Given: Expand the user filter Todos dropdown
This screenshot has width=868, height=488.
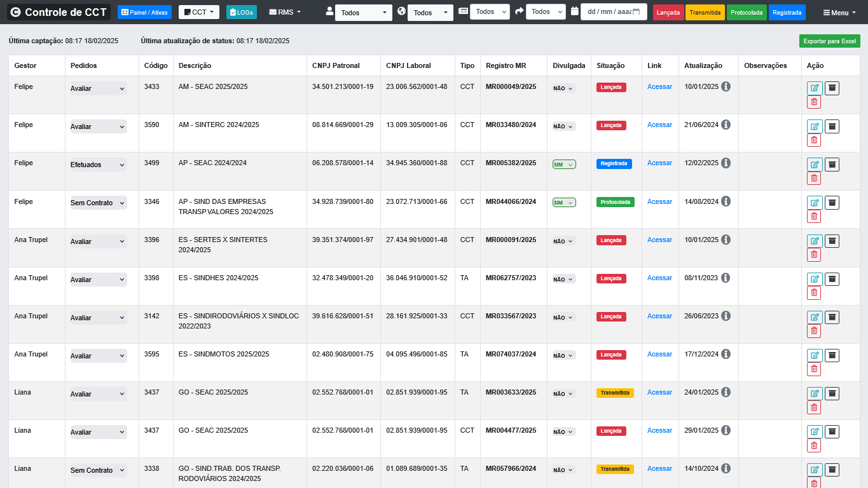Looking at the screenshot, I should tap(364, 13).
